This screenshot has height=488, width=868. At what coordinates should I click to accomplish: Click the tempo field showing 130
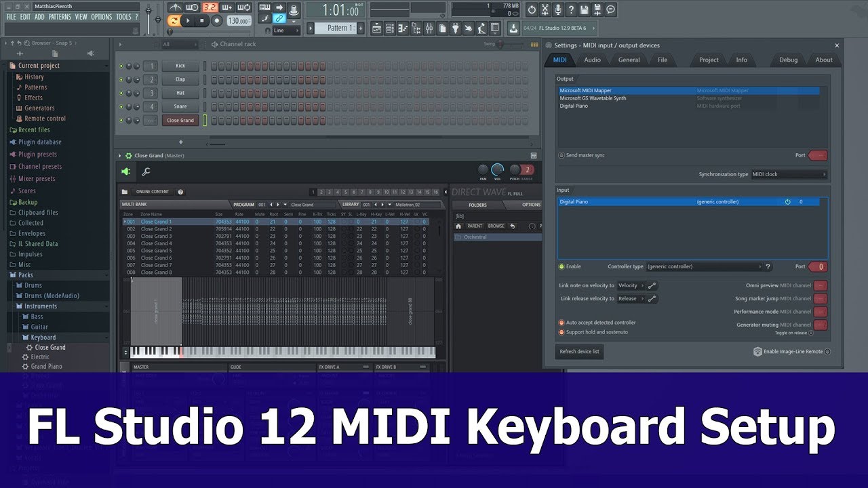[239, 21]
